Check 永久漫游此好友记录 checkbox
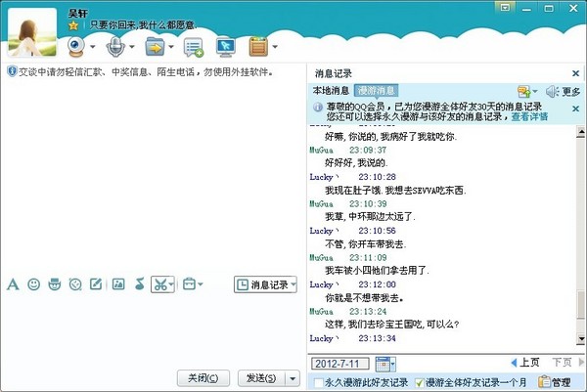Image resolution: width=587 pixels, height=392 pixels. [318, 382]
